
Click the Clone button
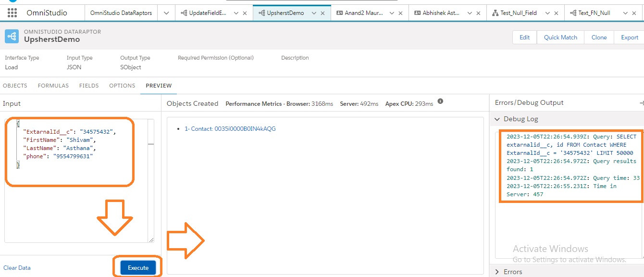coord(599,37)
